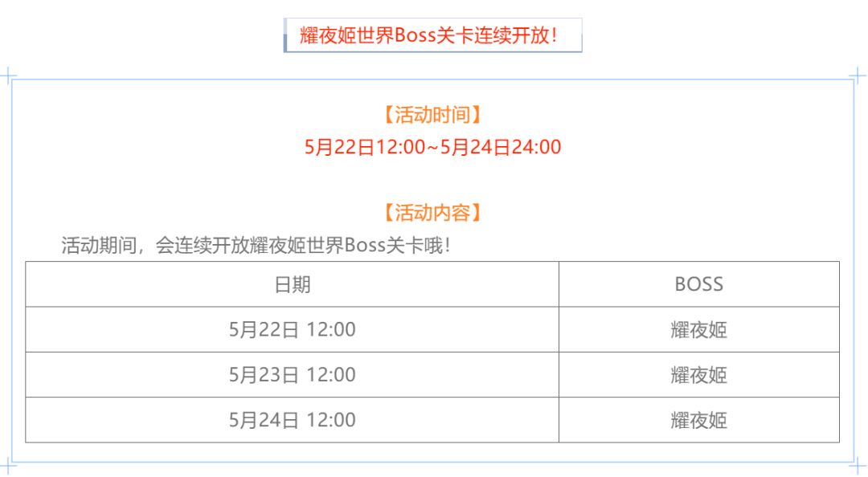Screen dimensions: 868x477
Task: Click the top-right corner crosshair mark
Action: tap(858, 76)
